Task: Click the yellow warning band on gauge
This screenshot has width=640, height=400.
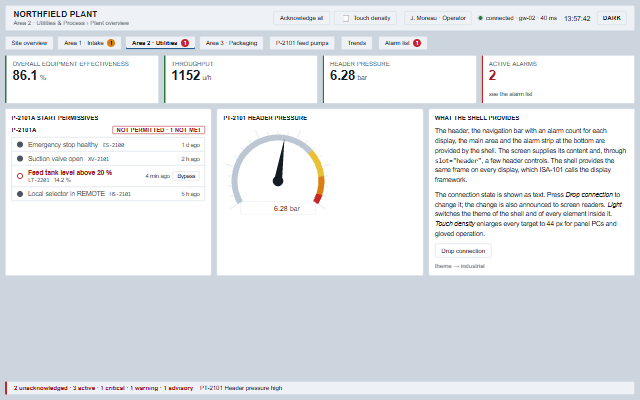Action: (x=316, y=162)
